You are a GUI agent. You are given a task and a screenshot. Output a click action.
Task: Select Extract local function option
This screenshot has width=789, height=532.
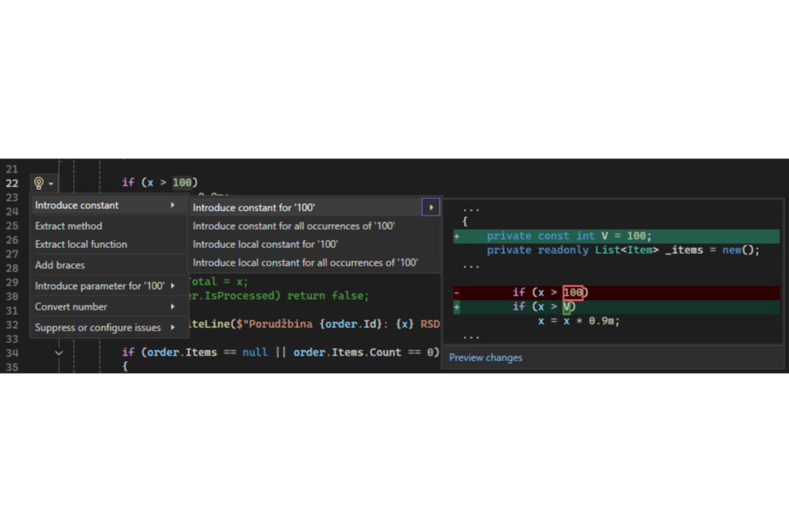click(x=81, y=244)
